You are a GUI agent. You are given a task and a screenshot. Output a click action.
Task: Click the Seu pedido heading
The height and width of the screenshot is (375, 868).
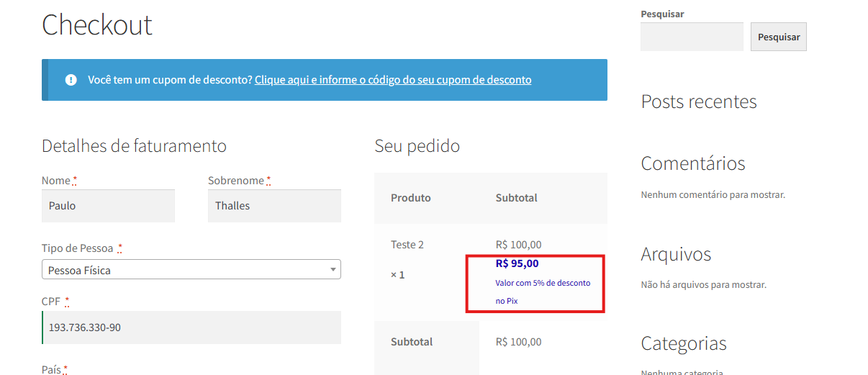[417, 146]
